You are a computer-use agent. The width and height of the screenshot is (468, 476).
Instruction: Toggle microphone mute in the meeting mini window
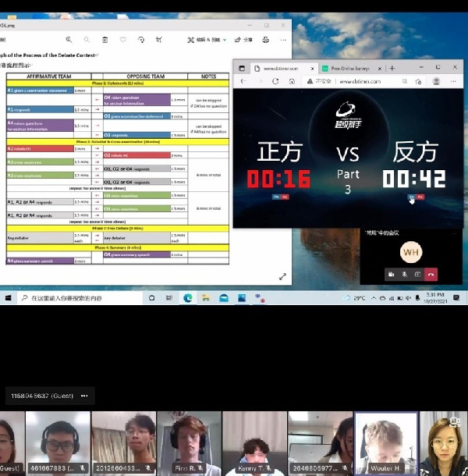click(403, 274)
